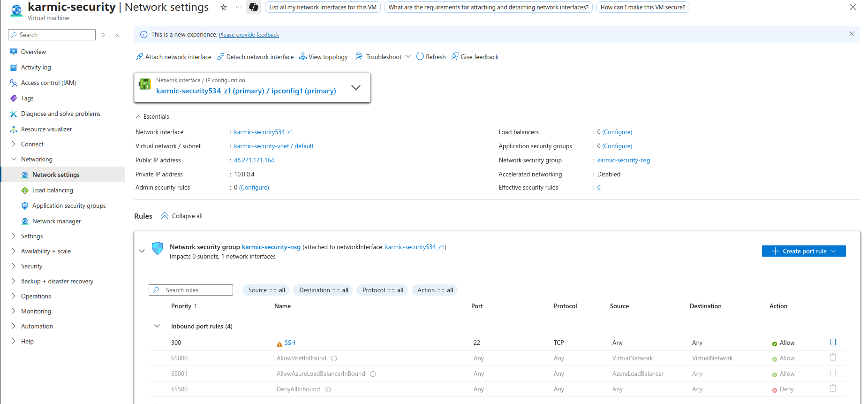Delete the SSH rule with the trash icon

[833, 342]
